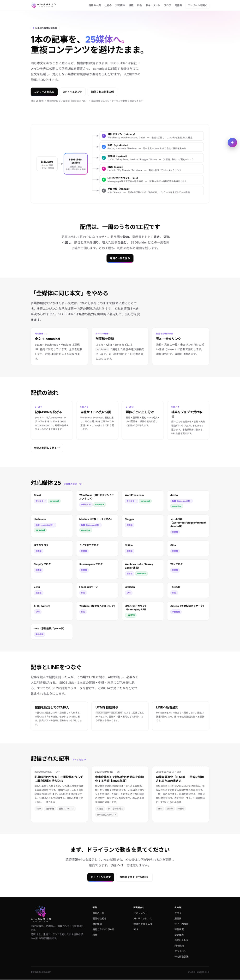The width and height of the screenshot is (240, 980).
Task: Click the SEOBuilder Engine diagram box
Action: [76, 164]
